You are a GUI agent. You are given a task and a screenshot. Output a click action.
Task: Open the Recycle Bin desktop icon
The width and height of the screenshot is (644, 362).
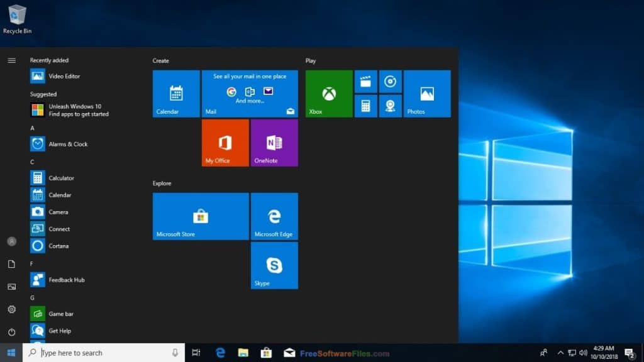(x=17, y=19)
